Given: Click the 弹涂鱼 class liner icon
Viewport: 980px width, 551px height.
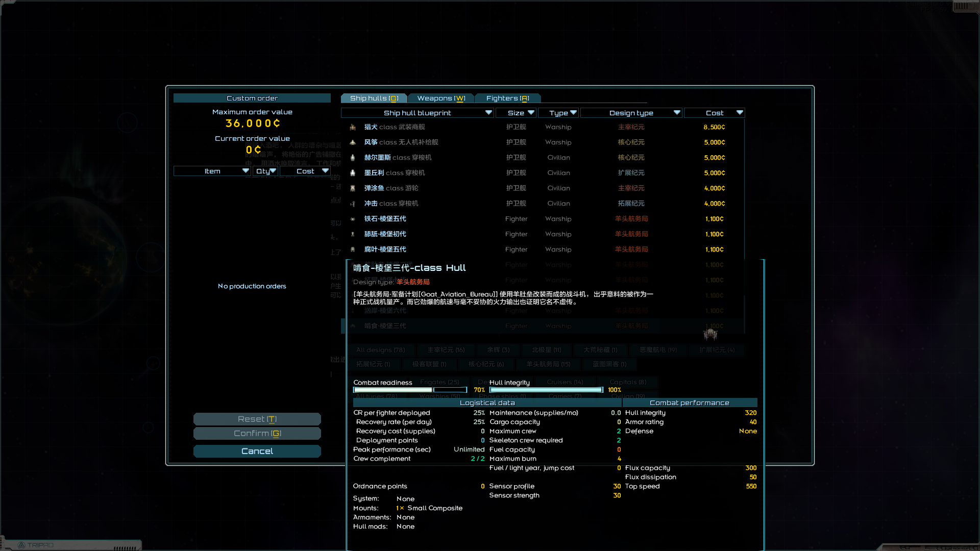Looking at the screenshot, I should coord(353,188).
